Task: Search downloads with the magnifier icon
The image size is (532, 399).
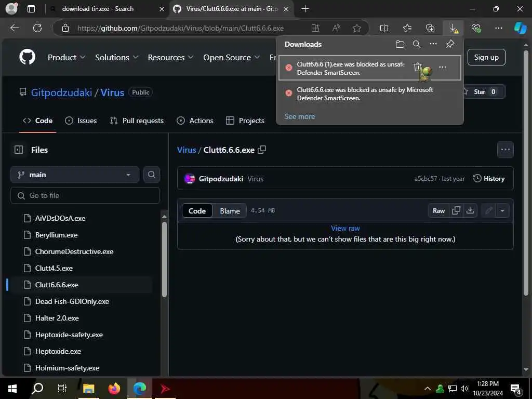Action: [x=416, y=44]
